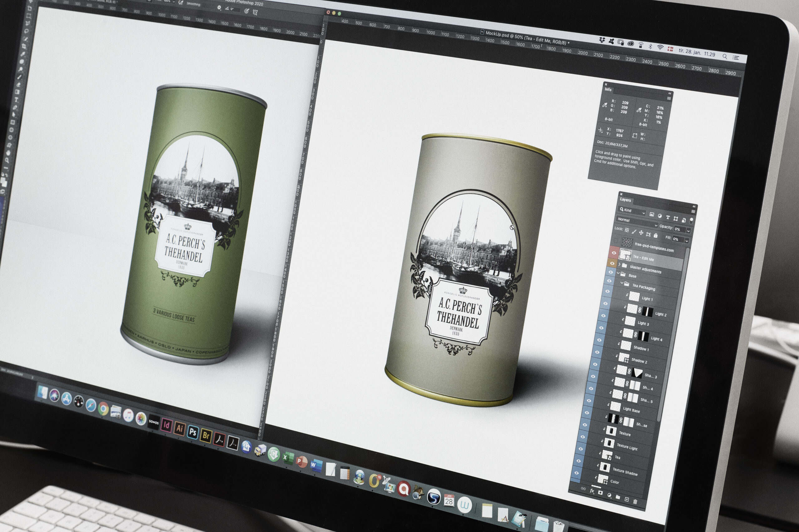Select the Texture Shadow layer thumbnail
Image resolution: width=799 pixels, height=532 pixels.
click(605, 467)
